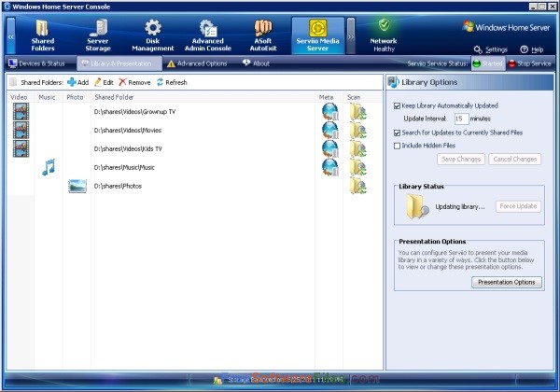Screen dimensions: 560x392
Task: Select D:\shares\Photos path
Action: point(118,186)
